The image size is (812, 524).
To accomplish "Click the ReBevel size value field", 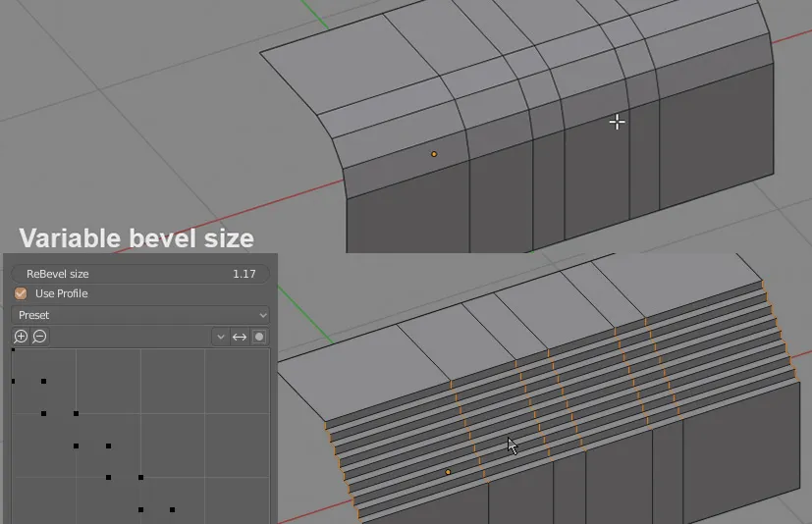I will coord(140,274).
